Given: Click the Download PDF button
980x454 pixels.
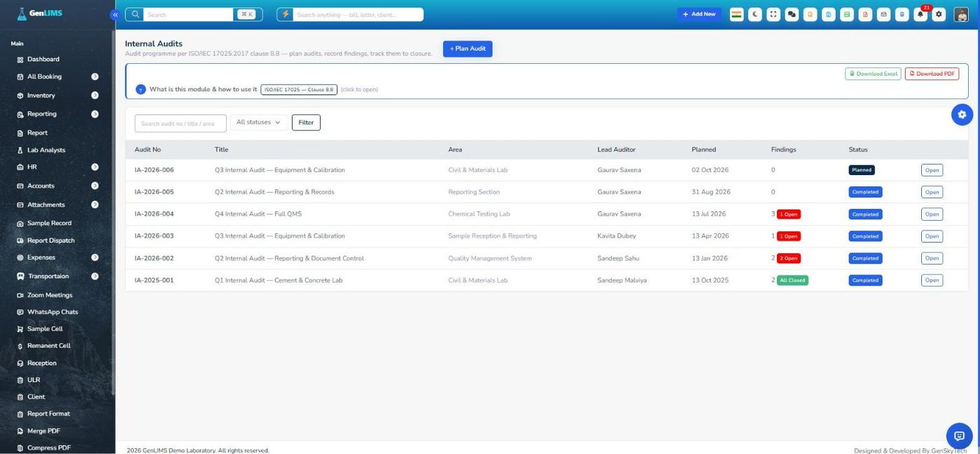Looking at the screenshot, I should (932, 74).
